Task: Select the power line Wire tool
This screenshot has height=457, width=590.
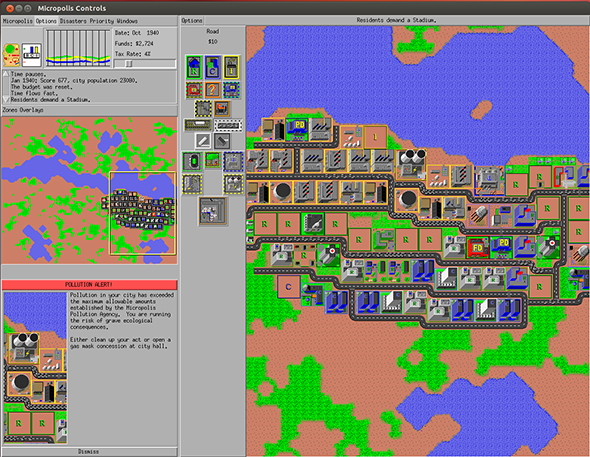Action: [x=203, y=109]
